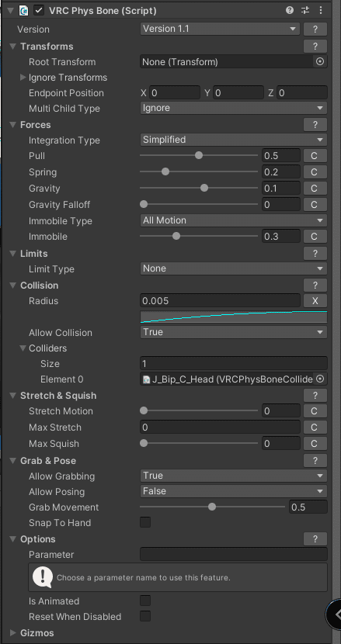
Task: Click the Gravity slider handle
Action: (x=204, y=188)
